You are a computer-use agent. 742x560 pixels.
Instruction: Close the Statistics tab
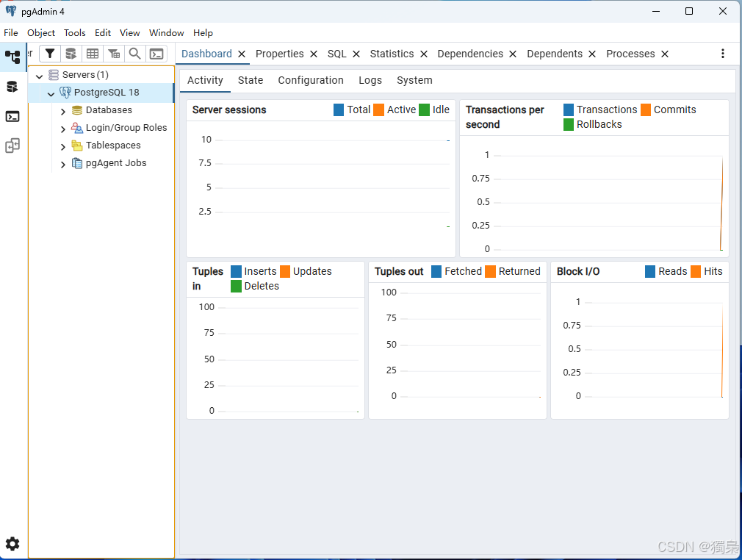tap(423, 54)
